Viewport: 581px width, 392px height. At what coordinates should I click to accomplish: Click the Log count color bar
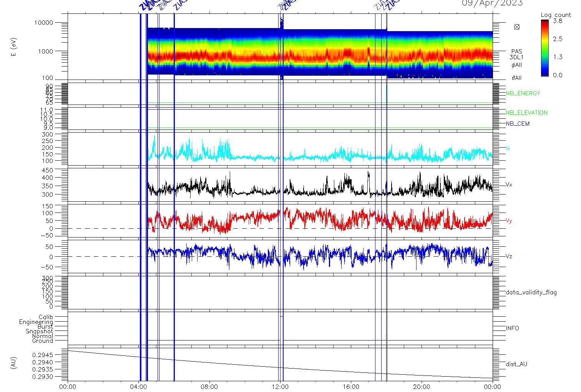point(545,48)
